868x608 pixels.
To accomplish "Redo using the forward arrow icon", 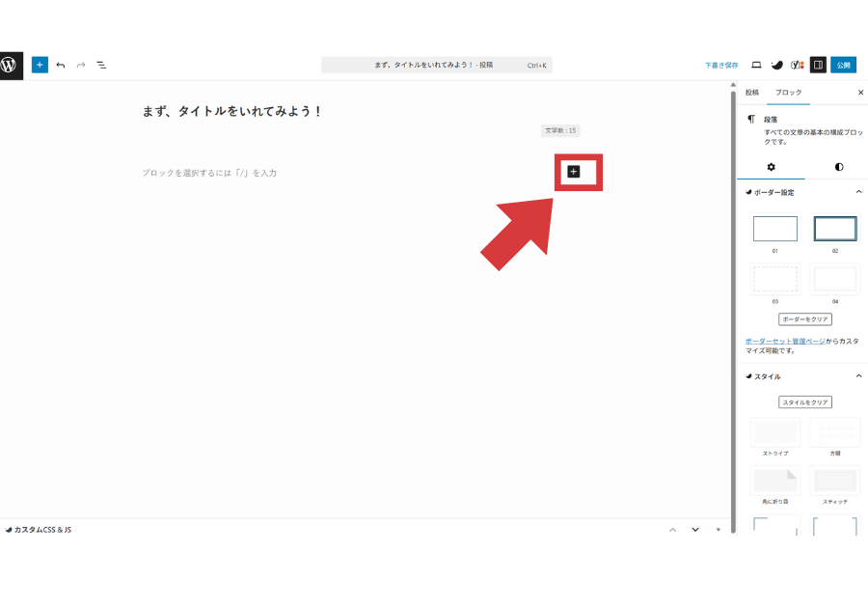I will tap(81, 65).
